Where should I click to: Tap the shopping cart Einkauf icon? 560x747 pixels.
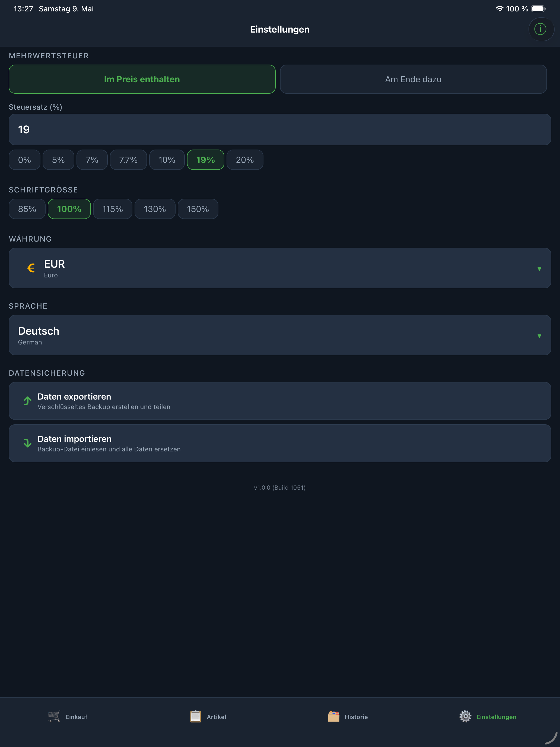pos(54,716)
